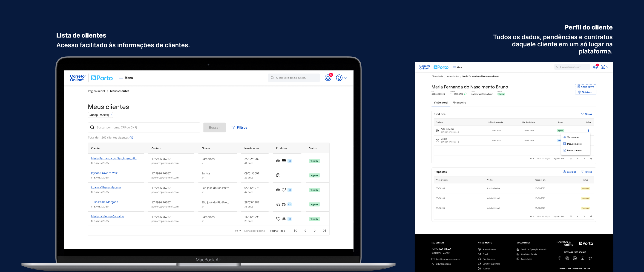Open LinkedIn icon in profile footer
The image size is (644, 272).
(575, 258)
